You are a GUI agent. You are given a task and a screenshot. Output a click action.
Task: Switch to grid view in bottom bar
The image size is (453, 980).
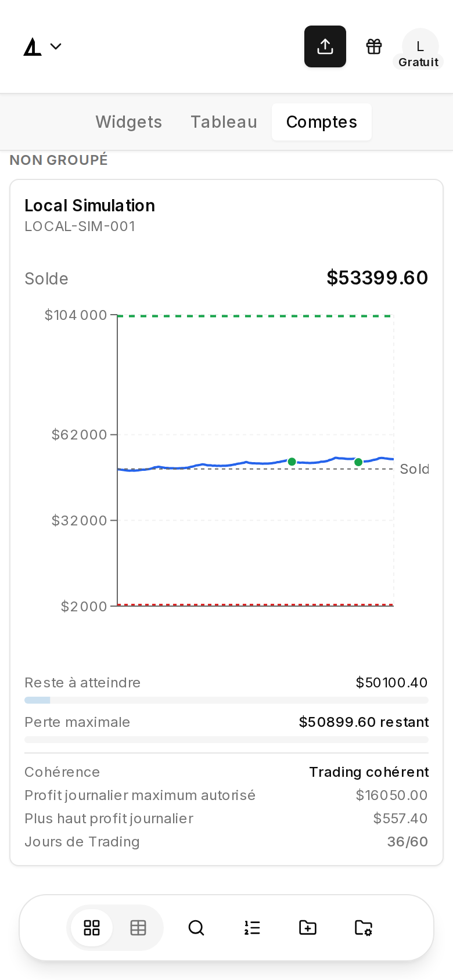(x=92, y=928)
